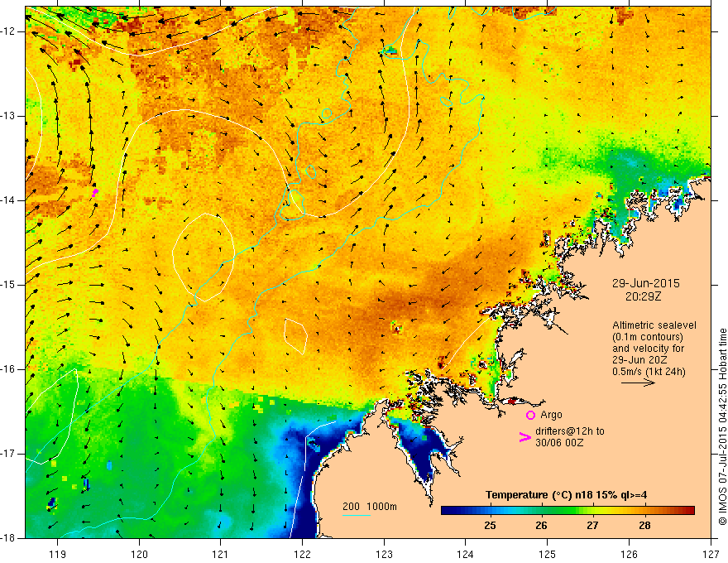This screenshot has width=728, height=563.
Task: Click the IMOS copyright timestamp text
Action: [x=722, y=426]
